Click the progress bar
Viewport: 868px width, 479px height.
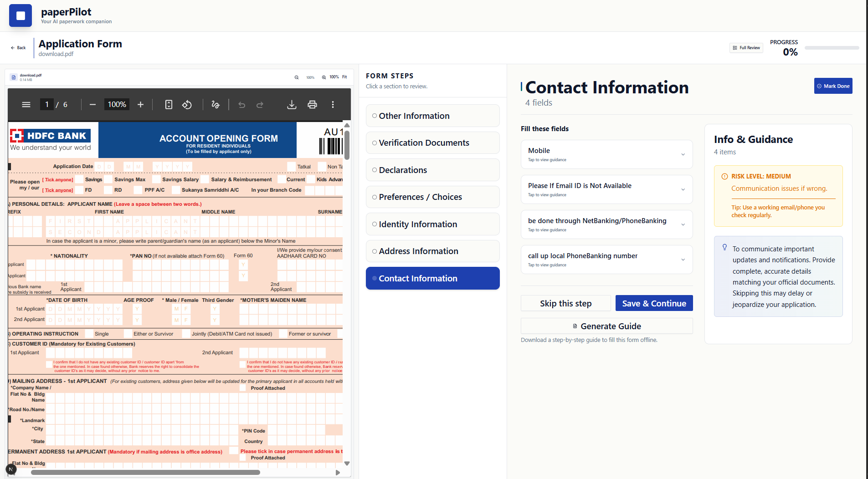click(832, 48)
